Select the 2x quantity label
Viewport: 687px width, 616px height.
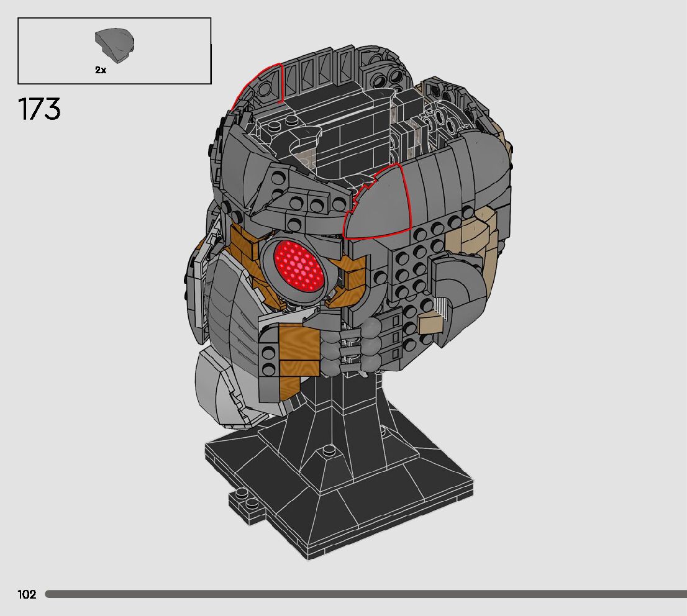[101, 71]
